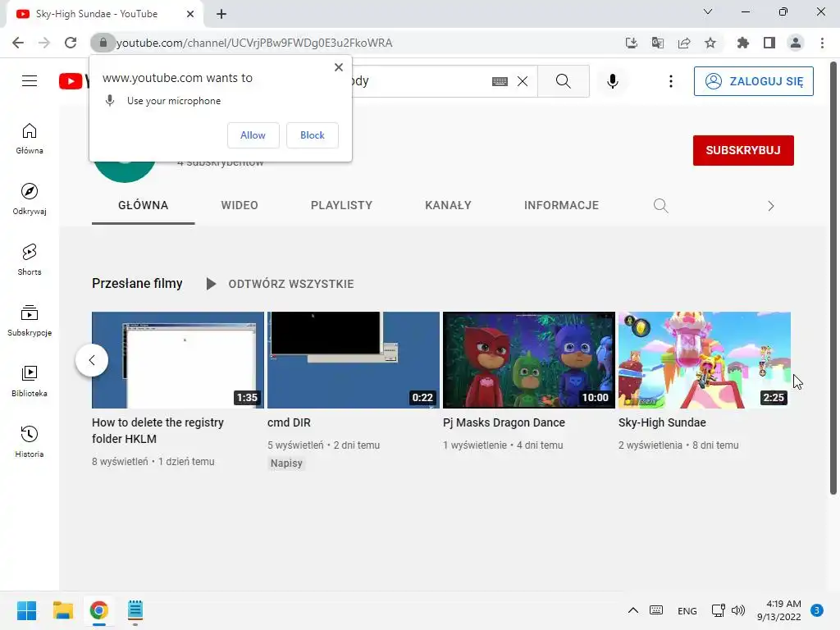Open Odkrywaj in the sidebar
The width and height of the screenshot is (840, 630).
(x=30, y=199)
